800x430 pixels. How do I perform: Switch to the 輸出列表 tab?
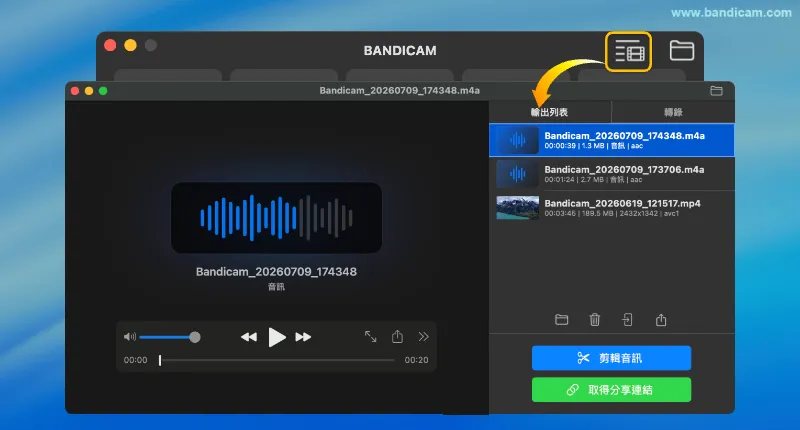549,112
